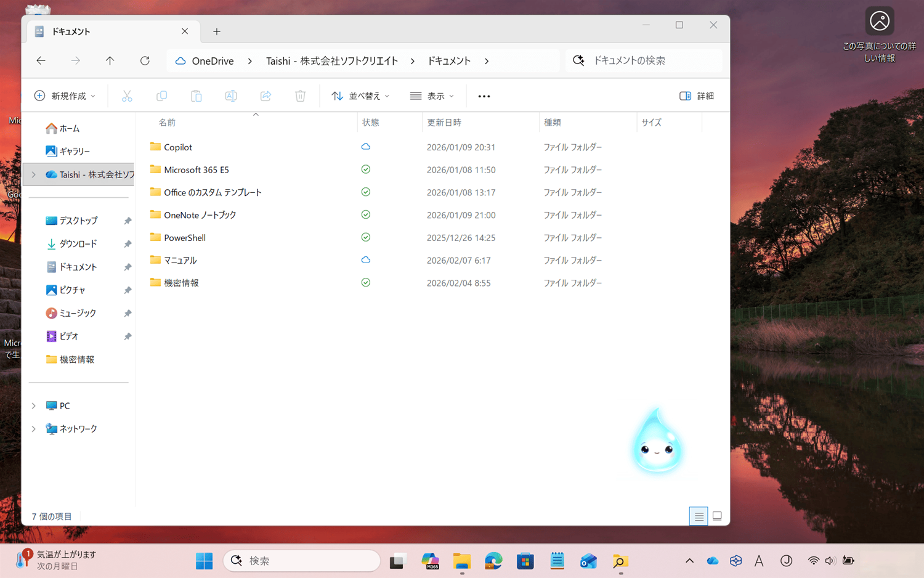
Task: Expand the Taishi OneDrive tree node
Action: (34, 174)
